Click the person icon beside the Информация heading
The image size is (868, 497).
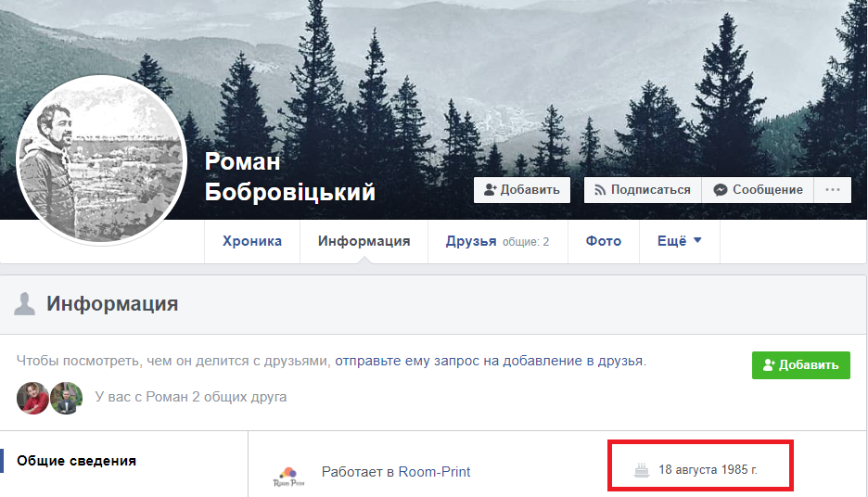(24, 304)
